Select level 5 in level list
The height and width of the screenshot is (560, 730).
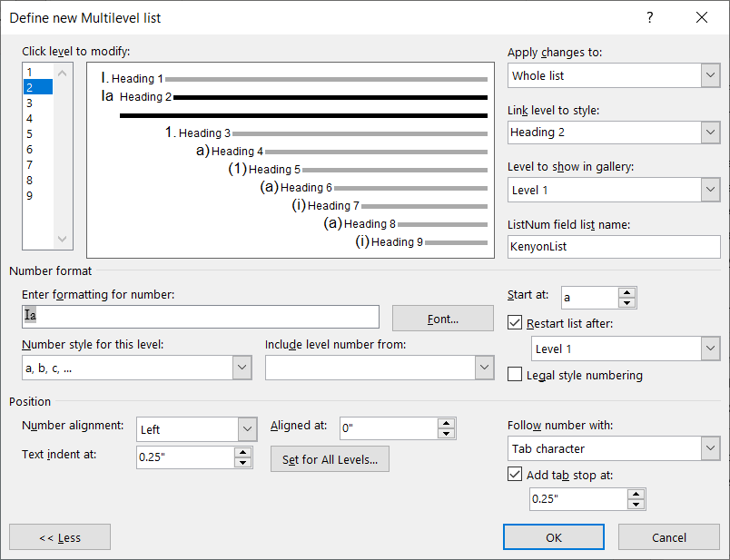[x=38, y=134]
